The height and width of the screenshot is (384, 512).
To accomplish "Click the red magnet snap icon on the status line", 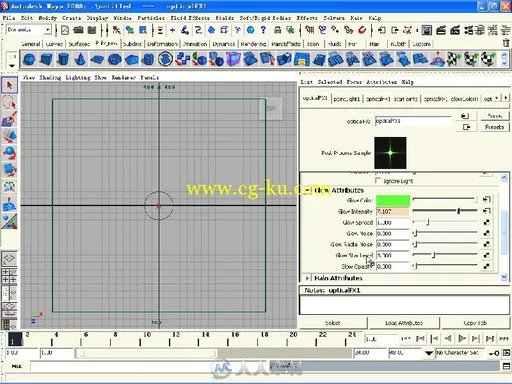I will coord(362,30).
